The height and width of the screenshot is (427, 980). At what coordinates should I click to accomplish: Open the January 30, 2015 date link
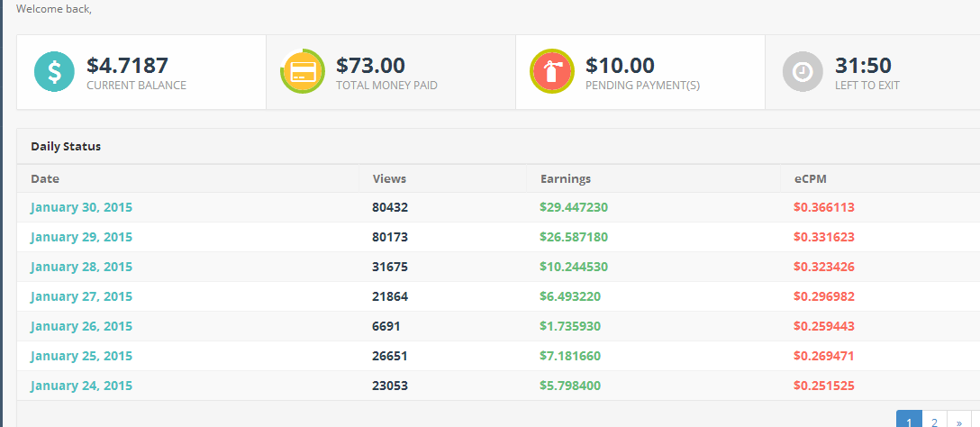click(81, 207)
